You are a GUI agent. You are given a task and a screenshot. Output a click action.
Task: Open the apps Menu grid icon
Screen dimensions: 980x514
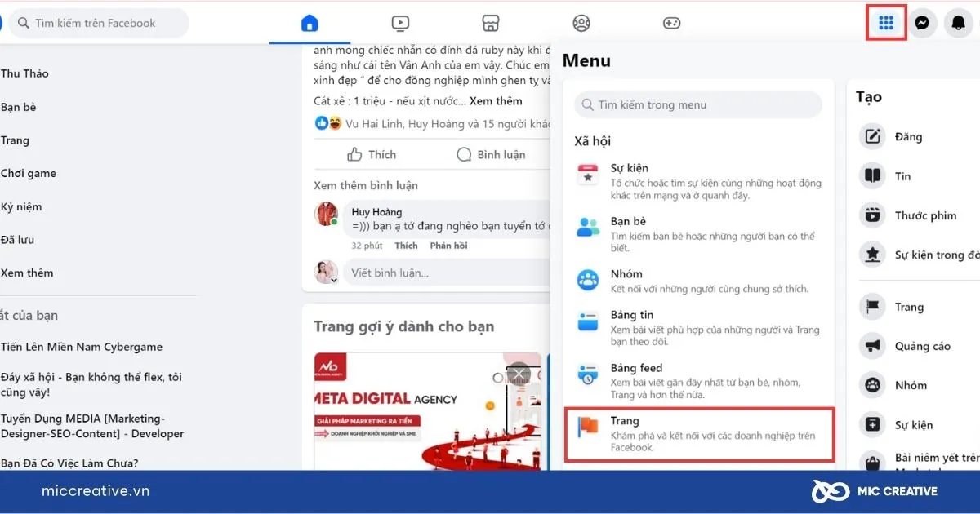click(886, 22)
